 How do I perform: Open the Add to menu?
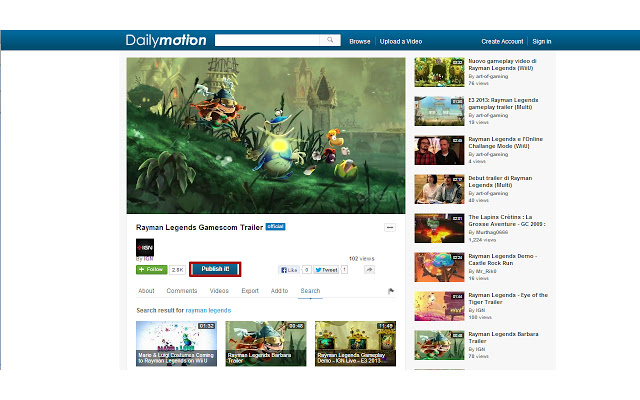tap(279, 291)
